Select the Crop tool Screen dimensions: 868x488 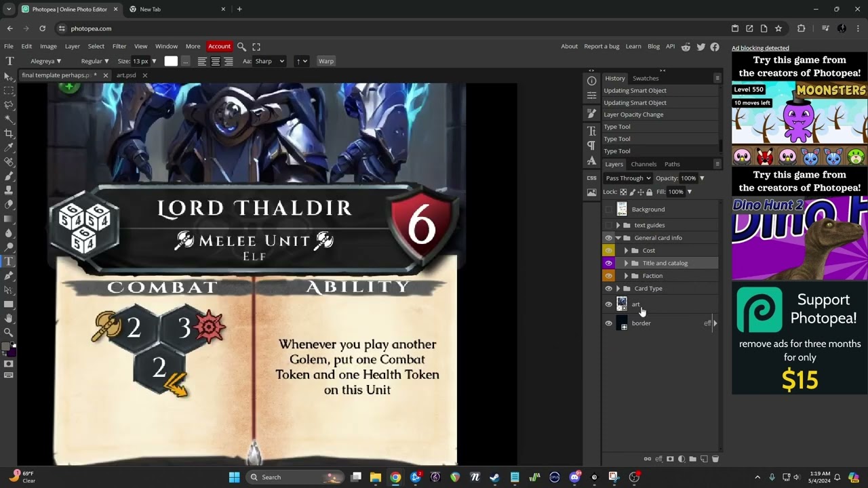[9, 133]
